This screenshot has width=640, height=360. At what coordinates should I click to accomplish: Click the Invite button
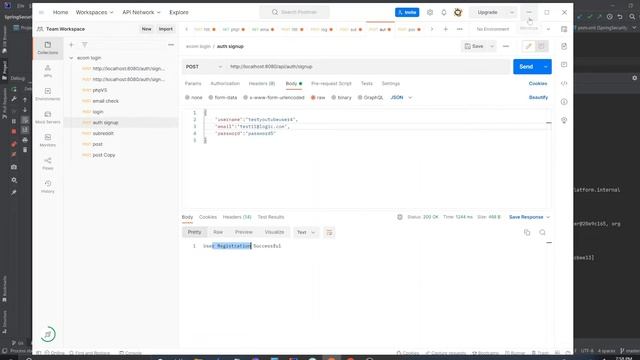point(407,12)
